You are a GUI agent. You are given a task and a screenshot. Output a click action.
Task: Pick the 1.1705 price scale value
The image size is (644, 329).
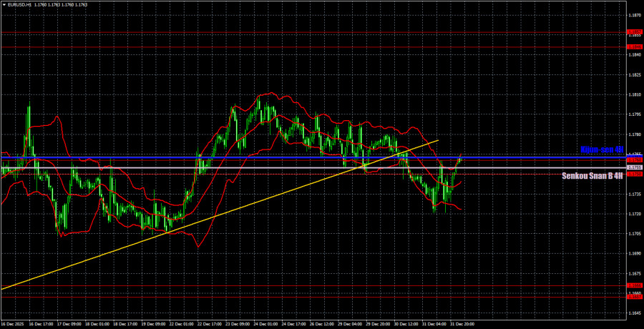click(634, 234)
